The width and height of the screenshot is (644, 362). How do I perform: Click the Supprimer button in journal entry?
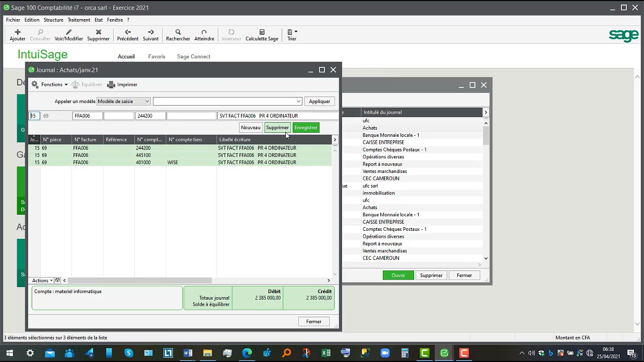[277, 128]
